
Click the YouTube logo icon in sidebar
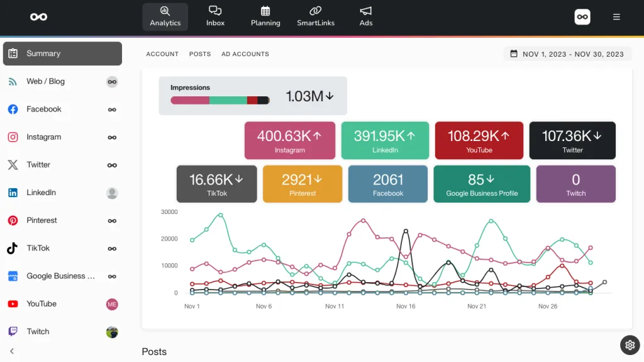click(13, 304)
